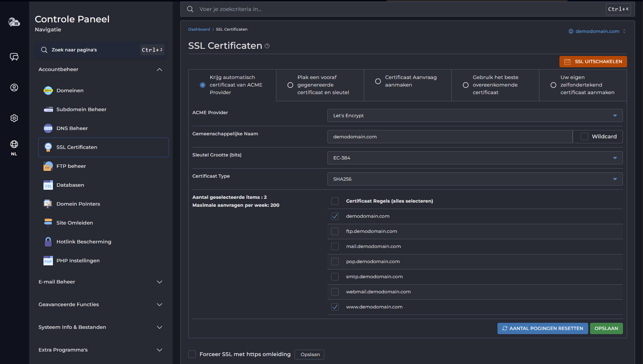Select Krijg automatisch certificaat van ACME Provider
The image size is (643, 364).
[x=203, y=85]
